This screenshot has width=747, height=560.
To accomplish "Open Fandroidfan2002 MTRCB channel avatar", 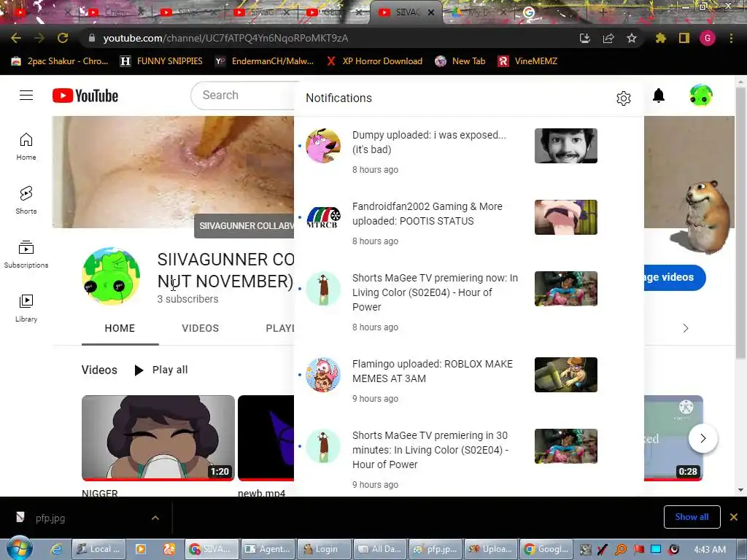I will point(323,217).
